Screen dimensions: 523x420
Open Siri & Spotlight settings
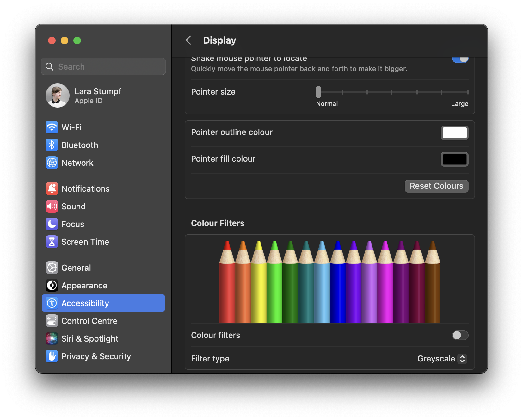click(90, 338)
